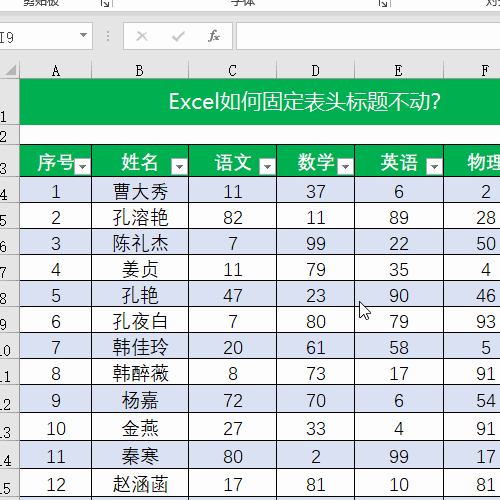Click 英语 score 10 for 赵涵菡
This screenshot has width=500, height=500.
[399, 483]
